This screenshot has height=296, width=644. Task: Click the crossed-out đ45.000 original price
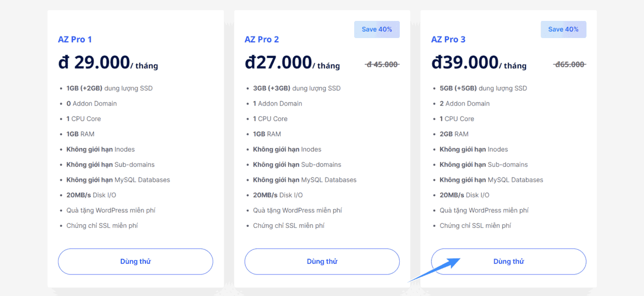click(382, 64)
